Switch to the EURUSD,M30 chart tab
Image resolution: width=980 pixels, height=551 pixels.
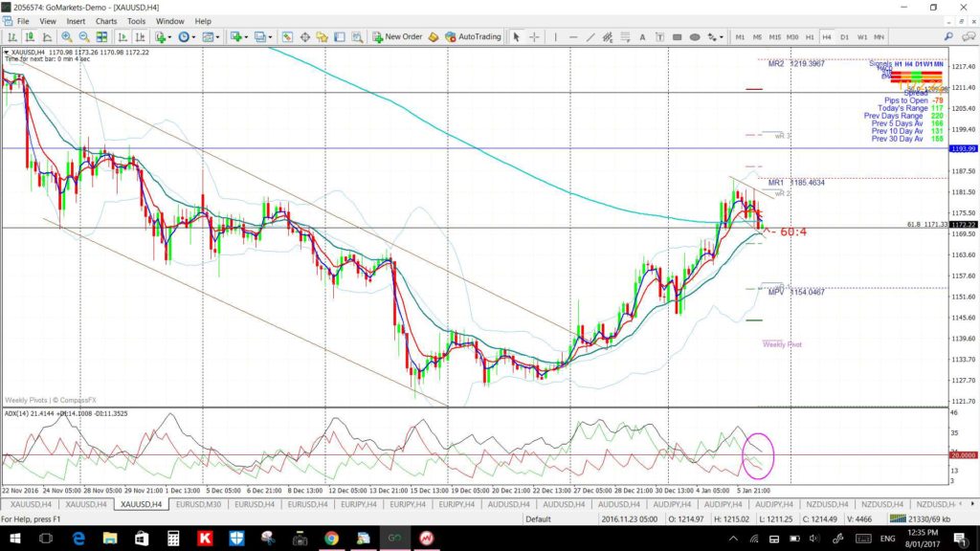click(198, 504)
